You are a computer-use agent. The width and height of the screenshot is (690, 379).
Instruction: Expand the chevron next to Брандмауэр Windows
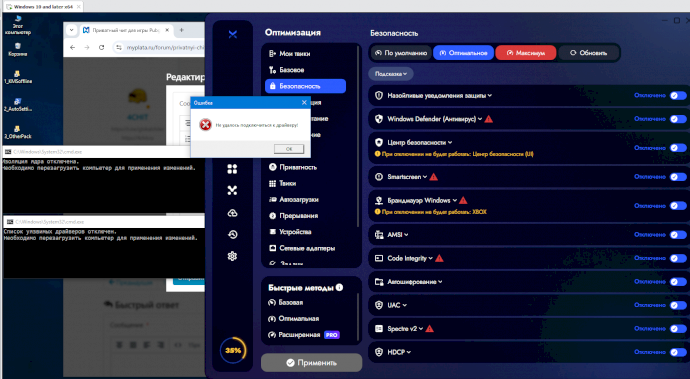(x=455, y=201)
